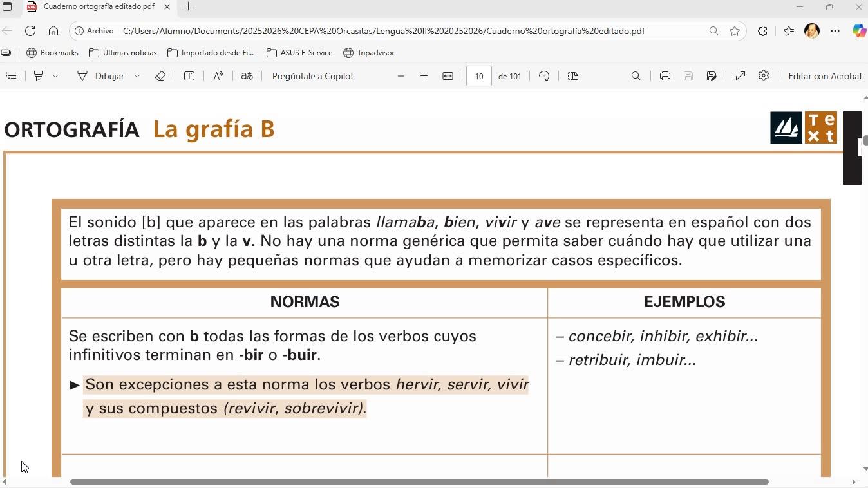Screen dimensions: 868x488
Task: Click the address bar file URL
Action: coord(384,31)
